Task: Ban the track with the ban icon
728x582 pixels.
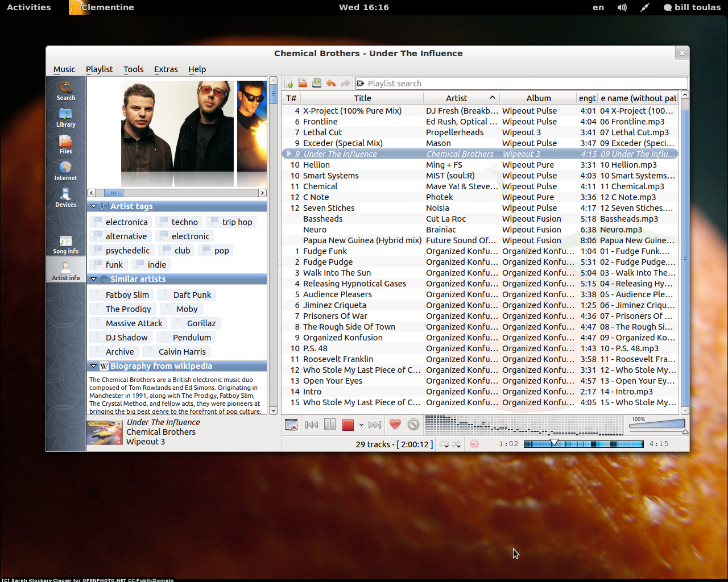Action: click(413, 424)
